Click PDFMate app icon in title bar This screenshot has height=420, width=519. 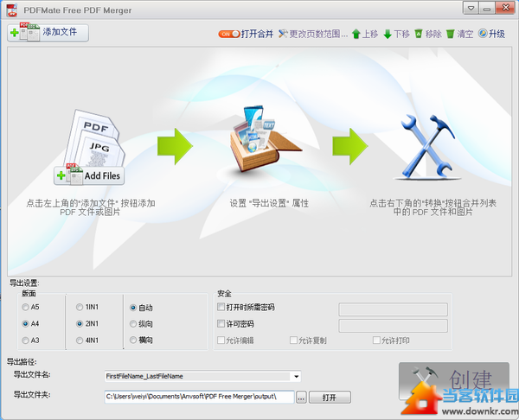12,10
